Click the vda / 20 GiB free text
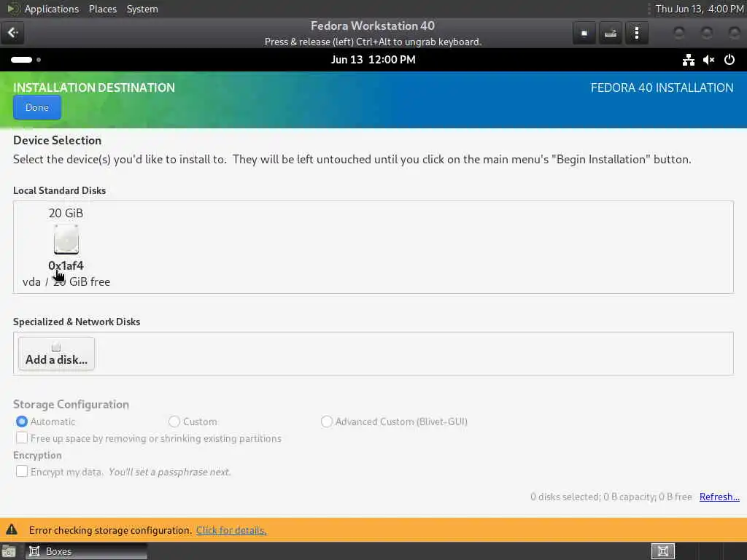 coord(66,282)
